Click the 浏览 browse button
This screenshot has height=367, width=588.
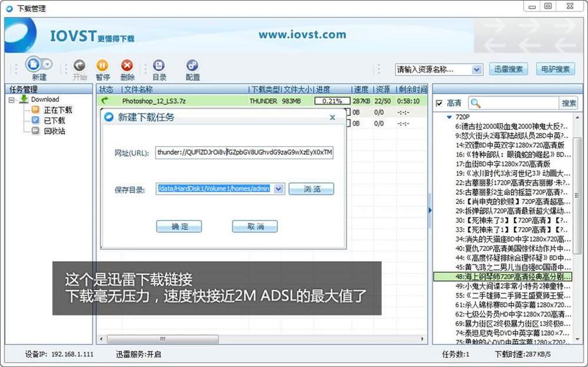coord(311,189)
